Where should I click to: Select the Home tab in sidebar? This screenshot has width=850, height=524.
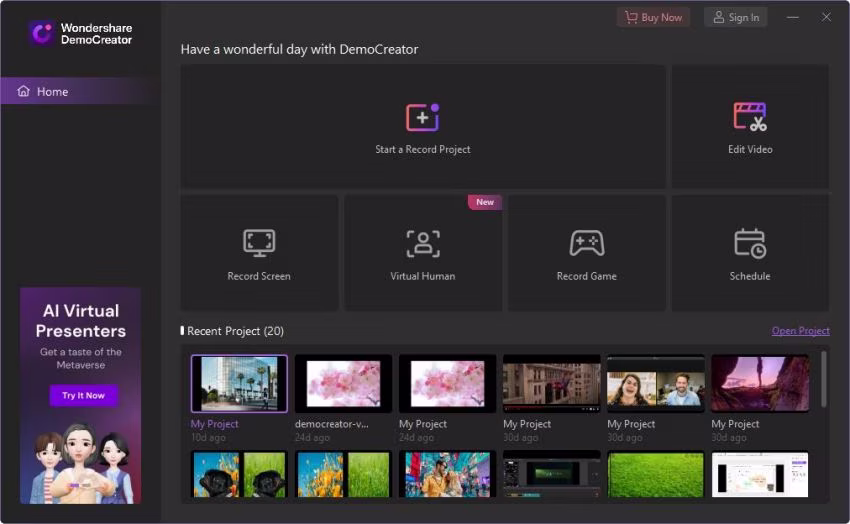80,91
